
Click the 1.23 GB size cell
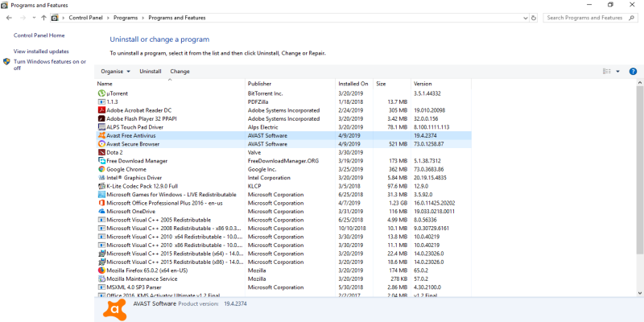coord(398,203)
